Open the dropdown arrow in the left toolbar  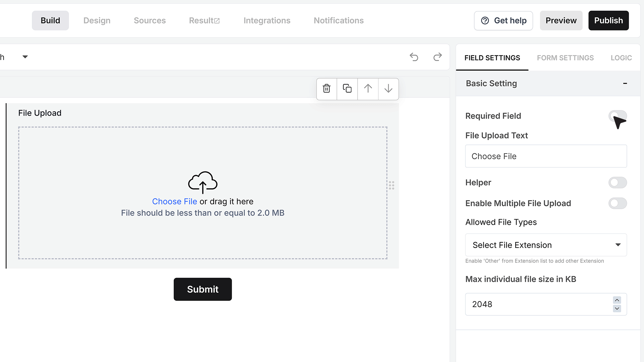tap(25, 57)
